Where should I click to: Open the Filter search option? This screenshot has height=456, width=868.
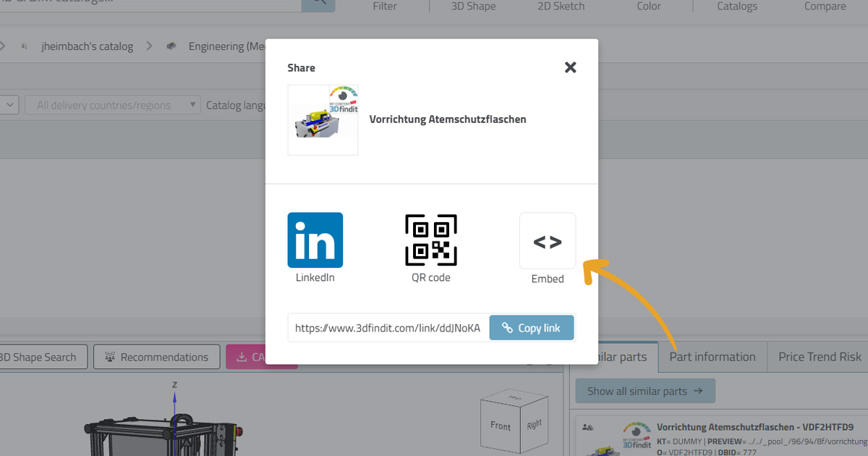coord(385,6)
